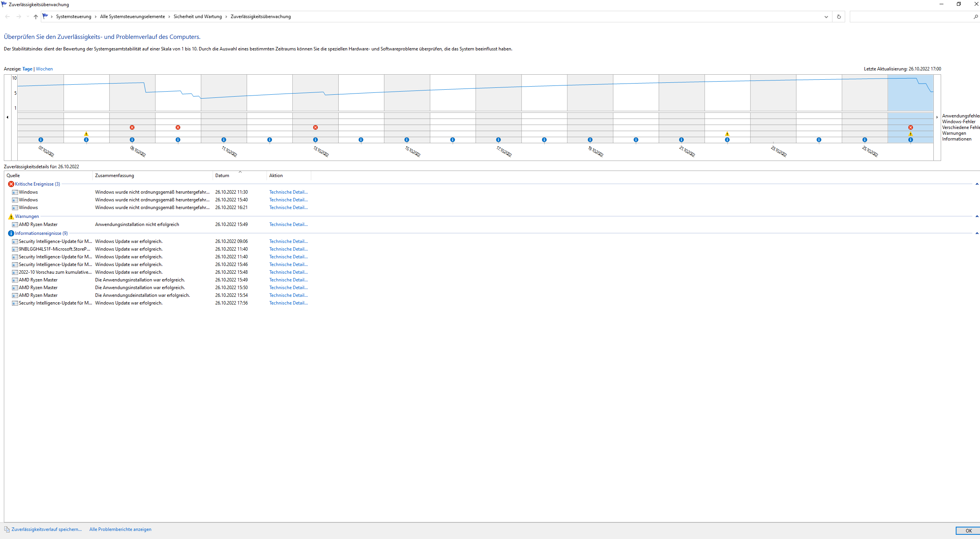Click red error icon on 13.10.2022 column
Viewport: 980px width, 539px height.
coord(315,127)
